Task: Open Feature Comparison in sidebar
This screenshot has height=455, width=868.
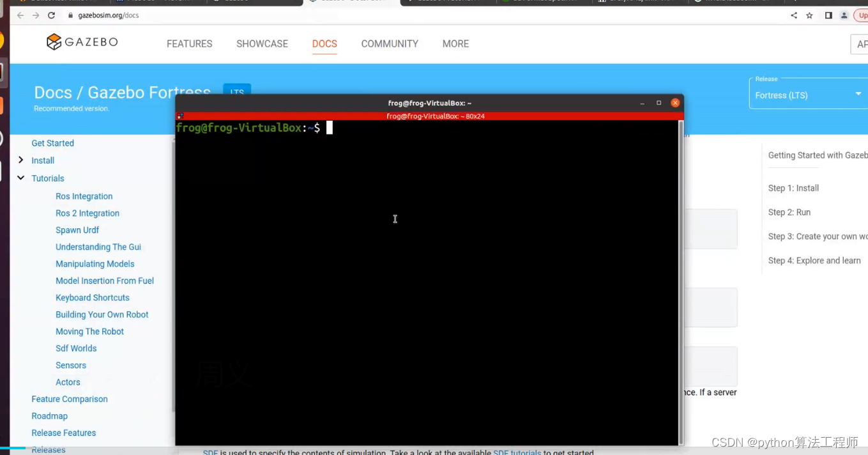Action: [x=70, y=399]
